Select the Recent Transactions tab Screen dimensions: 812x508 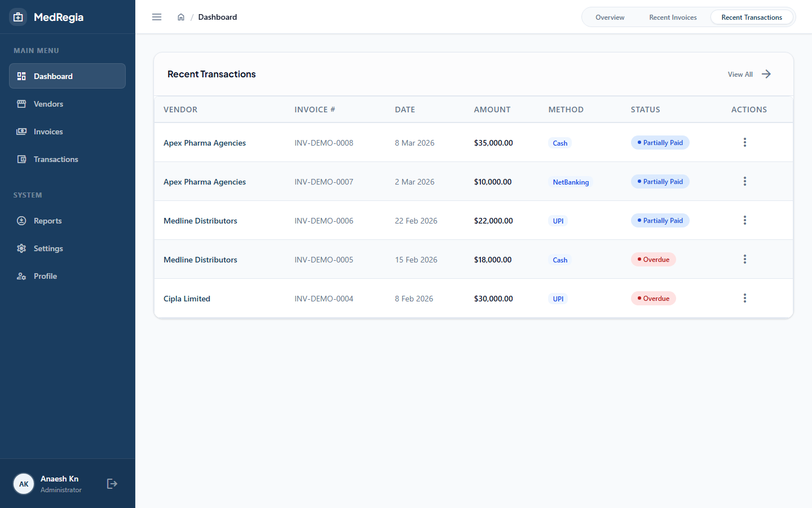tap(752, 17)
